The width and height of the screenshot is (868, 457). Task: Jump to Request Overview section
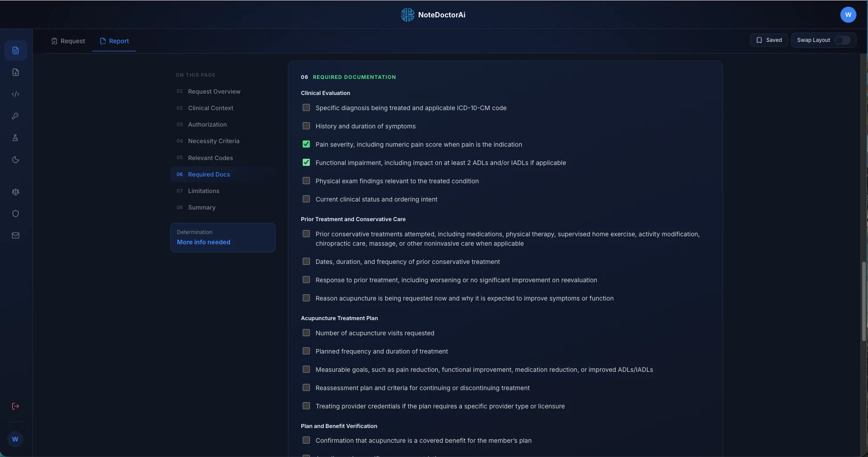click(x=214, y=91)
